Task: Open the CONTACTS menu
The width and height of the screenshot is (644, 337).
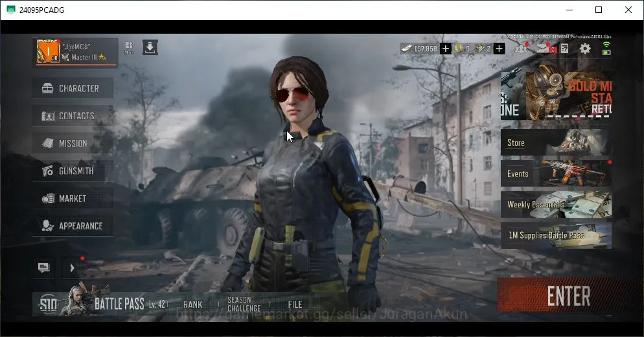Action: click(73, 115)
